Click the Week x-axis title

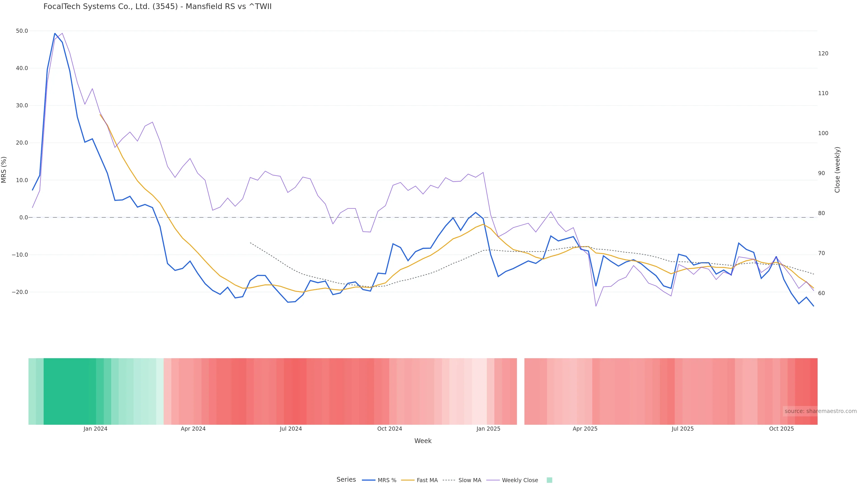(423, 441)
